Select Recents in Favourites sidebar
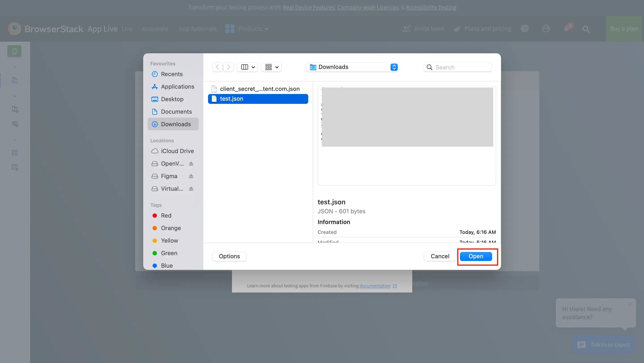The image size is (644, 363). point(172,74)
